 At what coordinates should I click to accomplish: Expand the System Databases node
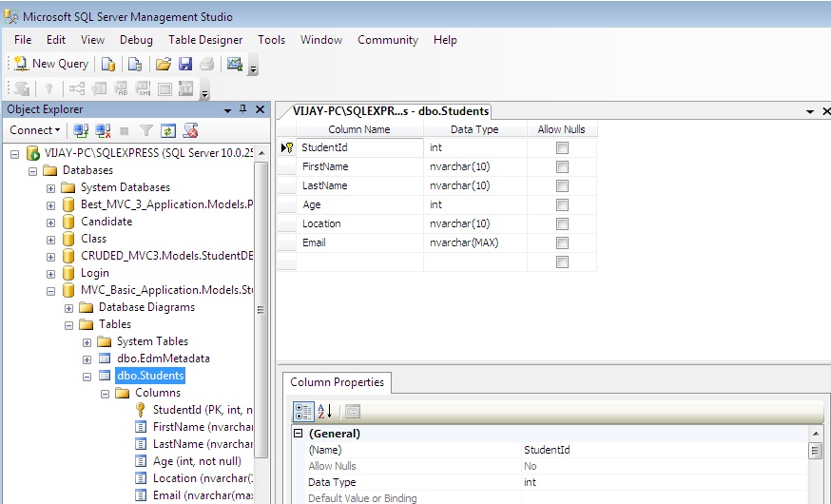pyautogui.click(x=51, y=187)
